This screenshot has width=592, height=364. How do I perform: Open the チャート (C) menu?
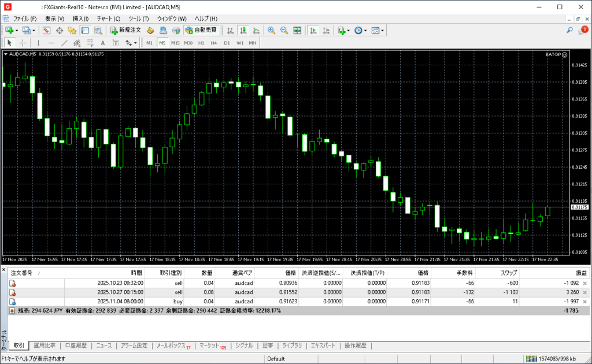click(108, 18)
